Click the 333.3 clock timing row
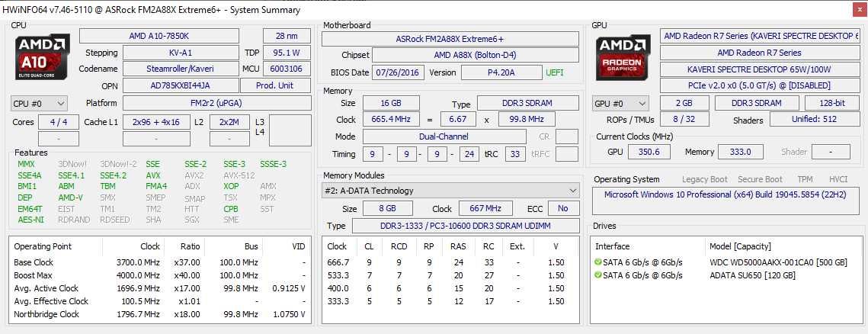 click(x=450, y=301)
